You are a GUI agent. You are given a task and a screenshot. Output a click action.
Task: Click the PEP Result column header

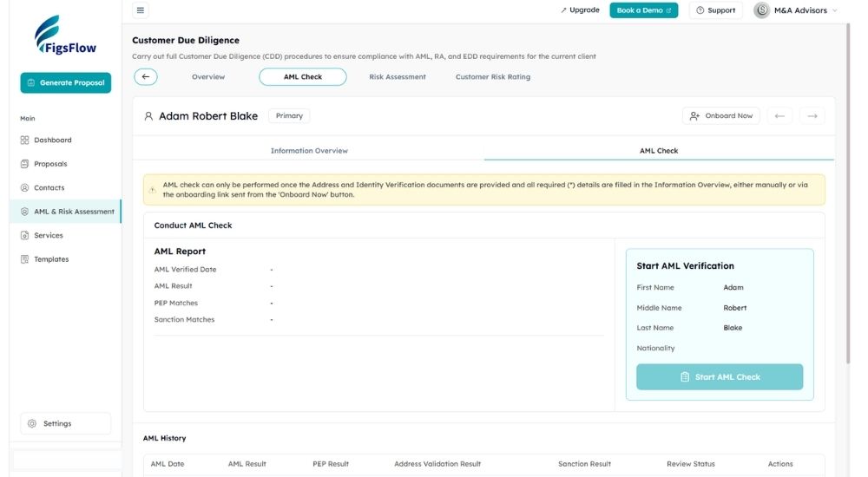point(331,464)
